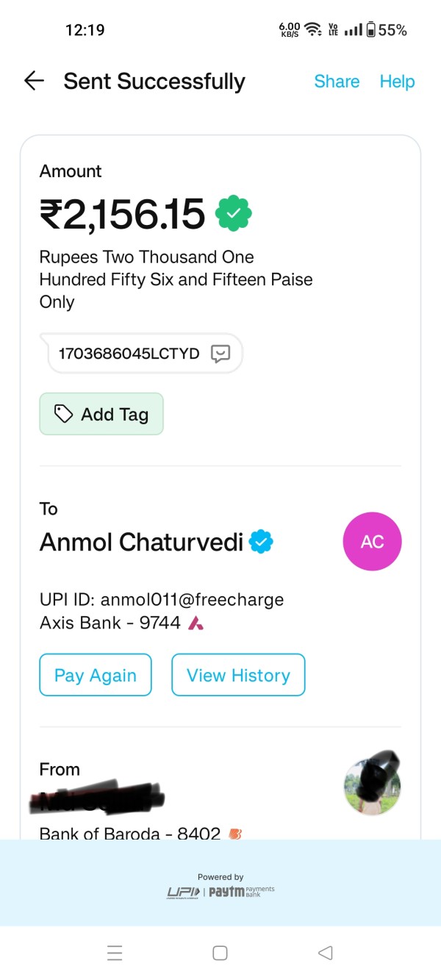Tap the Bank of Baroda logo icon

[x=235, y=834]
